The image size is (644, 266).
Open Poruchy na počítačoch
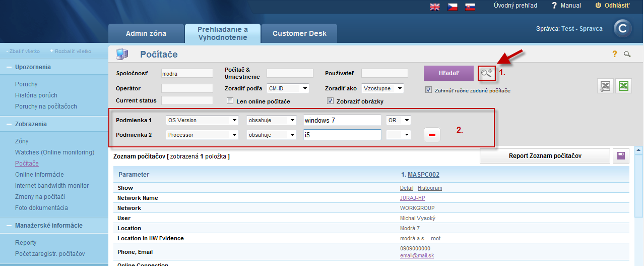click(x=46, y=107)
